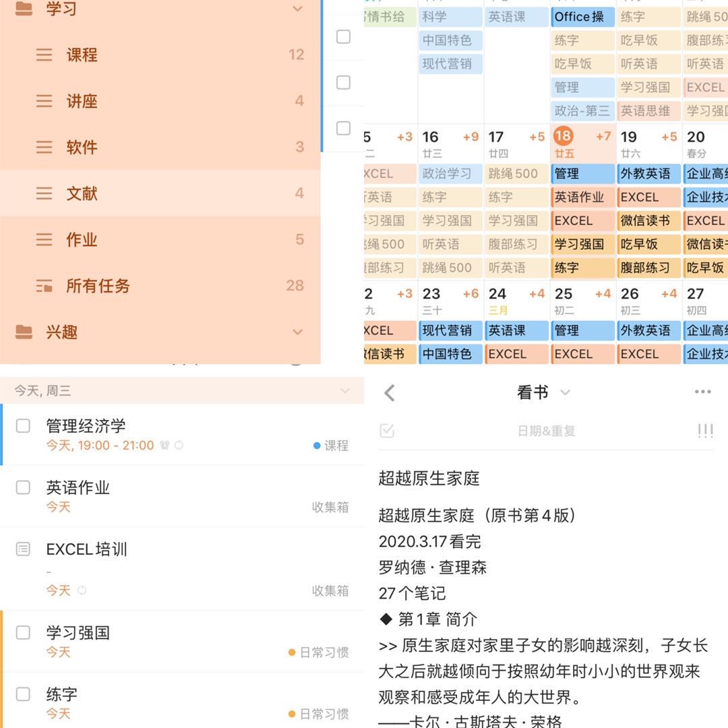Click the note icon beside EXCEL培训
The image size is (728, 728).
tap(23, 549)
